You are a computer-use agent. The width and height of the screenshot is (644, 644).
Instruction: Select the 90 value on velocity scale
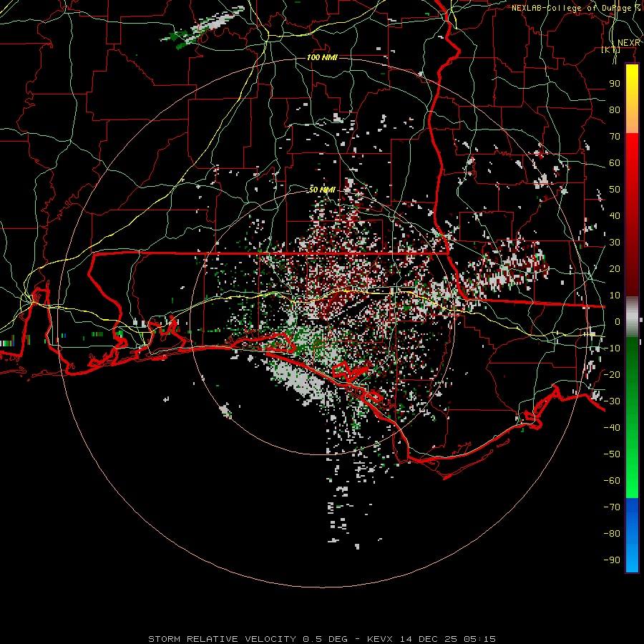click(615, 84)
